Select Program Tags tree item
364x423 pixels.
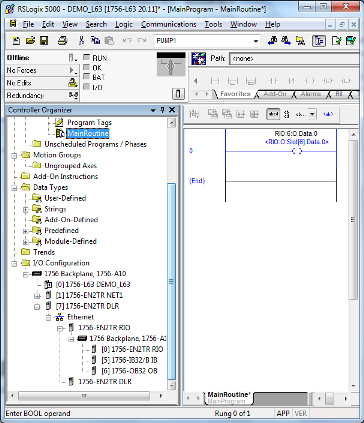(x=89, y=122)
